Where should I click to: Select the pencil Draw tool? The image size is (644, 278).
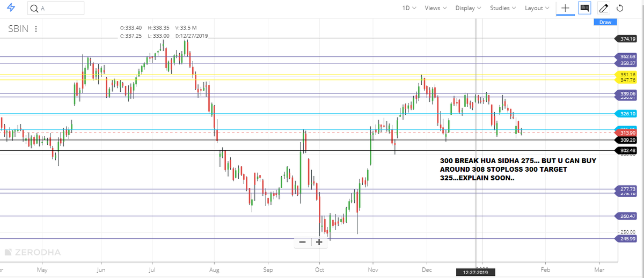603,8
